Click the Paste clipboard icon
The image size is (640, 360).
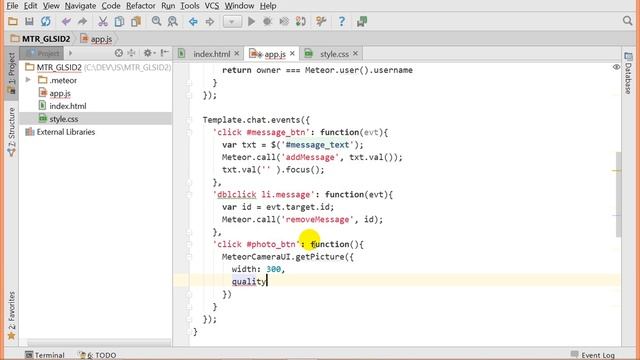pos(136,21)
